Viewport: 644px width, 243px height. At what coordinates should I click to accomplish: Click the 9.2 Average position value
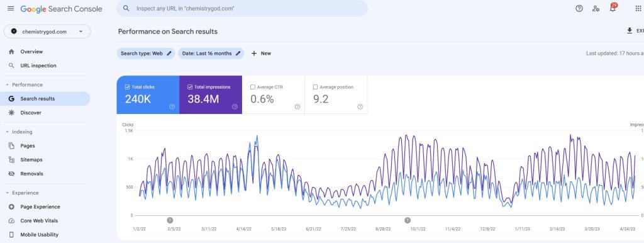tap(321, 99)
